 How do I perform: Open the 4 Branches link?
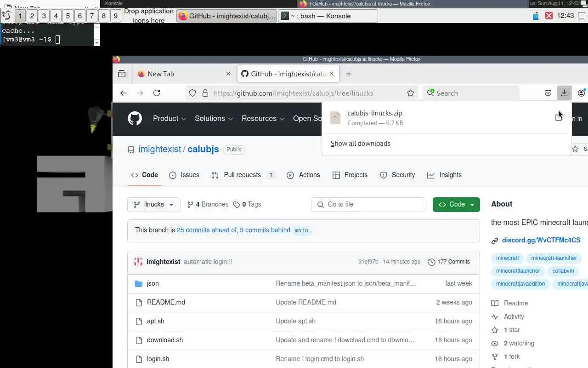click(208, 204)
